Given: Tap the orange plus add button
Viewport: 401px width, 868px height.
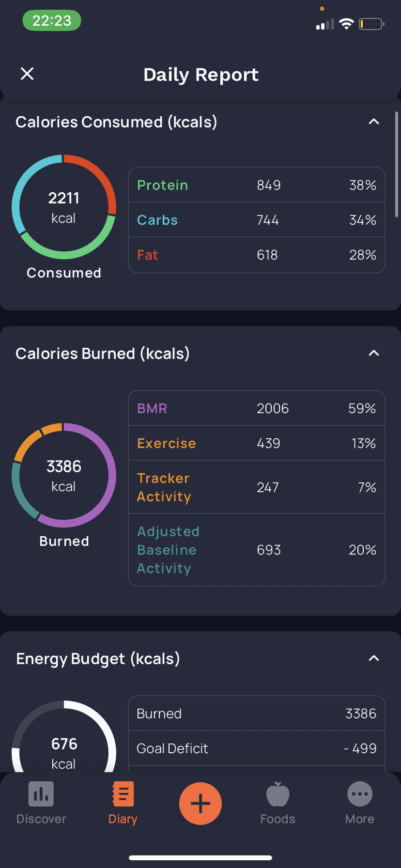Looking at the screenshot, I should (200, 803).
